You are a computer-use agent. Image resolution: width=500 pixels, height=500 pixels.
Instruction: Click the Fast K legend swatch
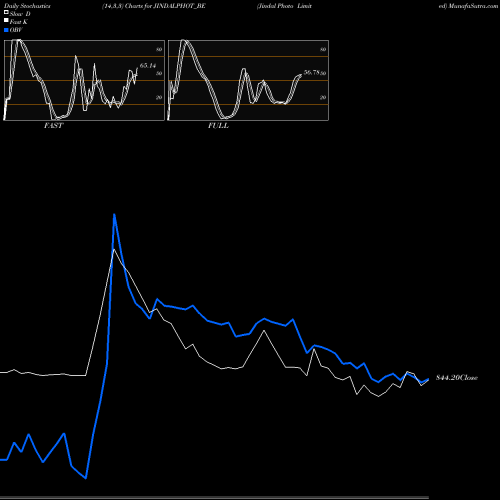[6, 21]
